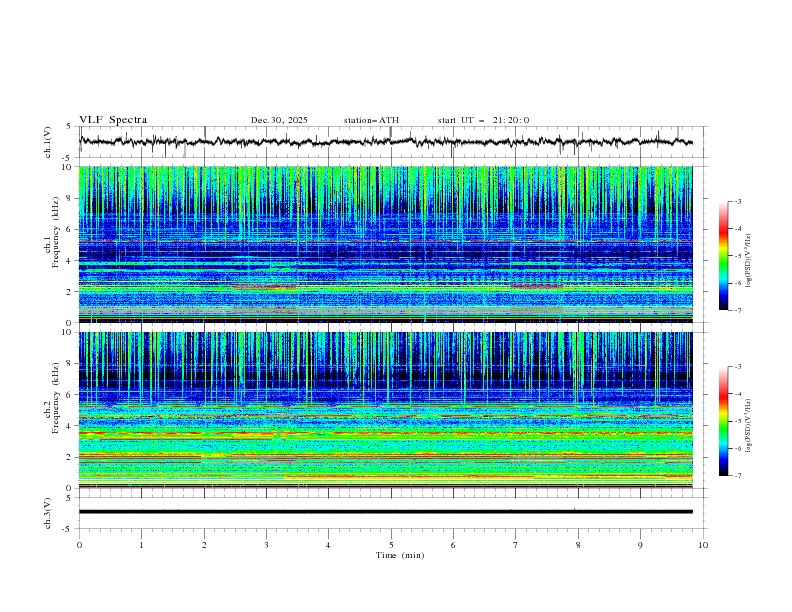Select the "start UT = 21:20:0" header text
This screenshot has width=792, height=612.
483,120
